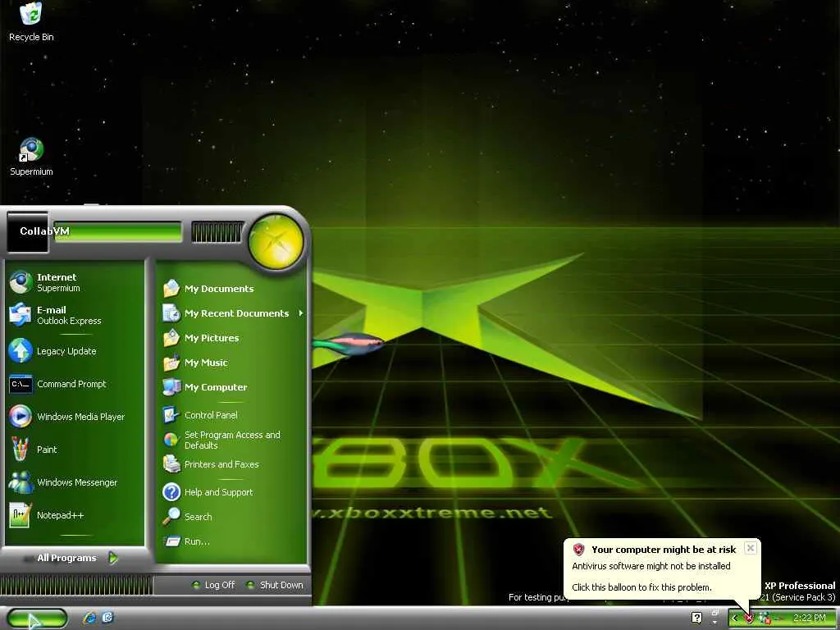Click 'Click this balloon to fix this problem' text
The height and width of the screenshot is (630, 840).
(641, 587)
